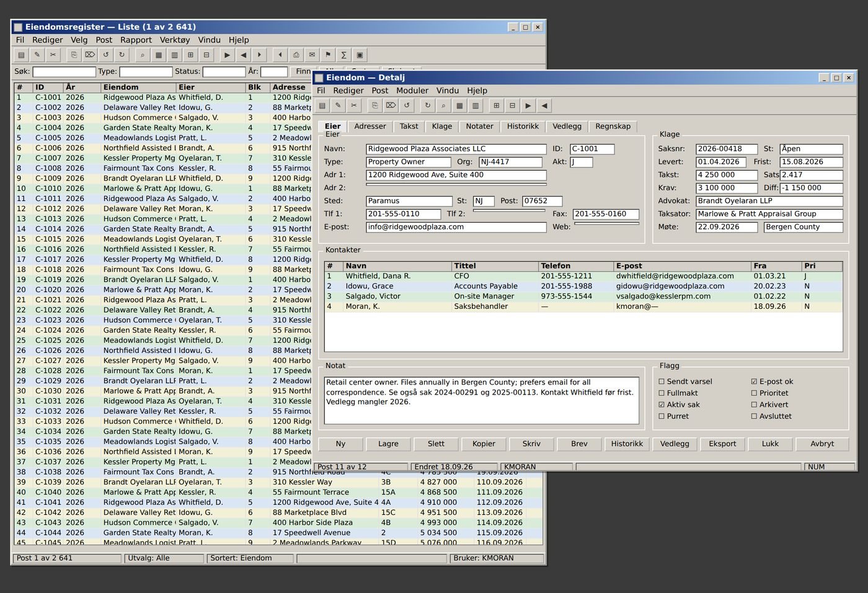This screenshot has width=868, height=593.
Task: Select the contact row Salgado, Victor
Action: tap(583, 296)
